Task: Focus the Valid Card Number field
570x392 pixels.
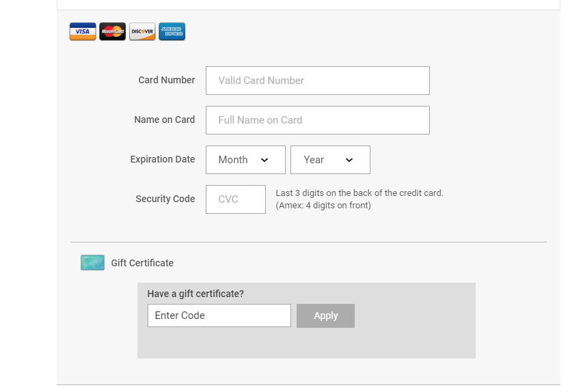Action: pos(317,81)
